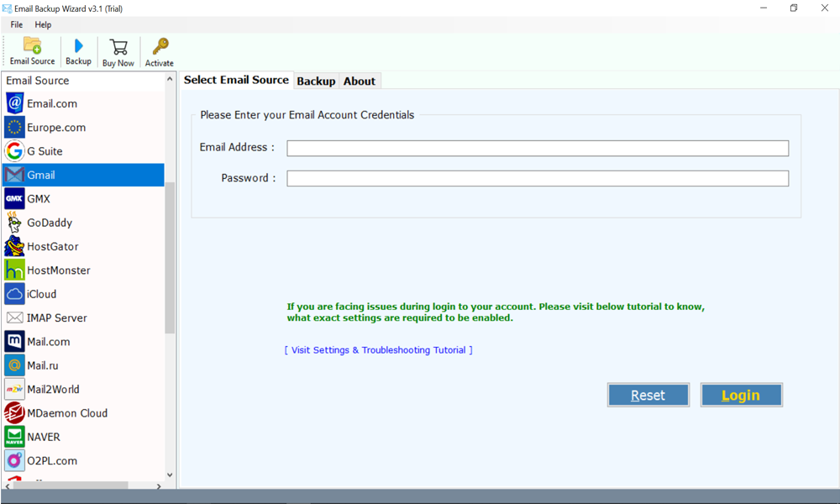The height and width of the screenshot is (504, 840).
Task: Open the File menu
Action: point(17,24)
